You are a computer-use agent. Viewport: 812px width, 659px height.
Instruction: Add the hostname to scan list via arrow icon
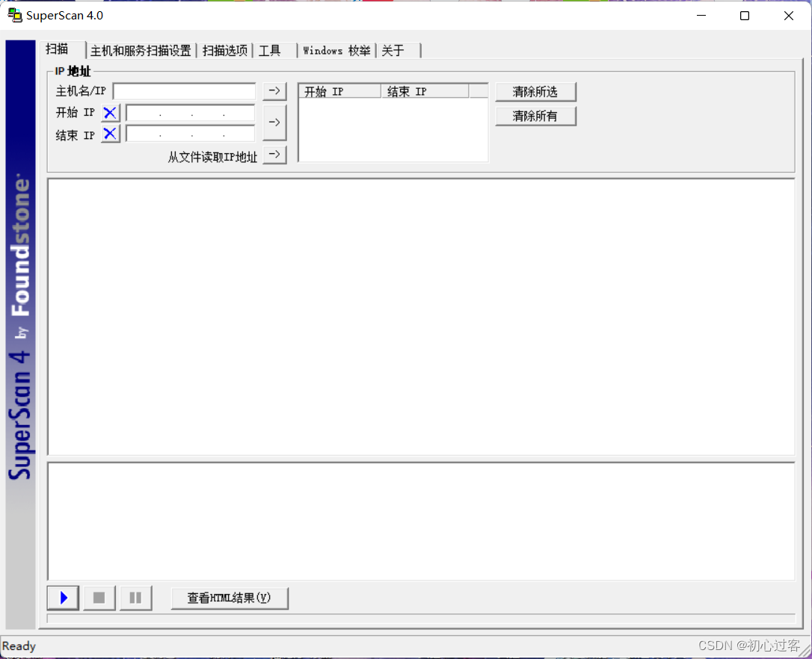click(x=274, y=90)
